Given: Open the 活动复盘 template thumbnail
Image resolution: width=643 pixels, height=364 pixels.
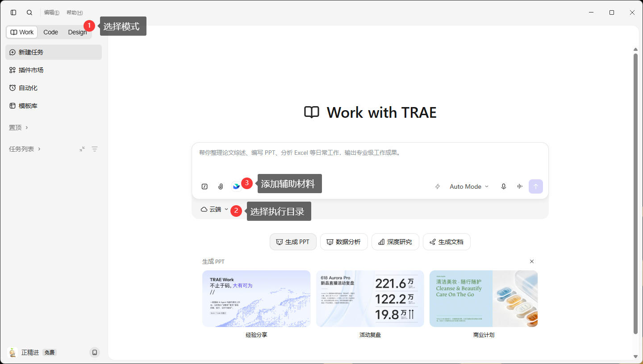Looking at the screenshot, I should click(x=370, y=298).
